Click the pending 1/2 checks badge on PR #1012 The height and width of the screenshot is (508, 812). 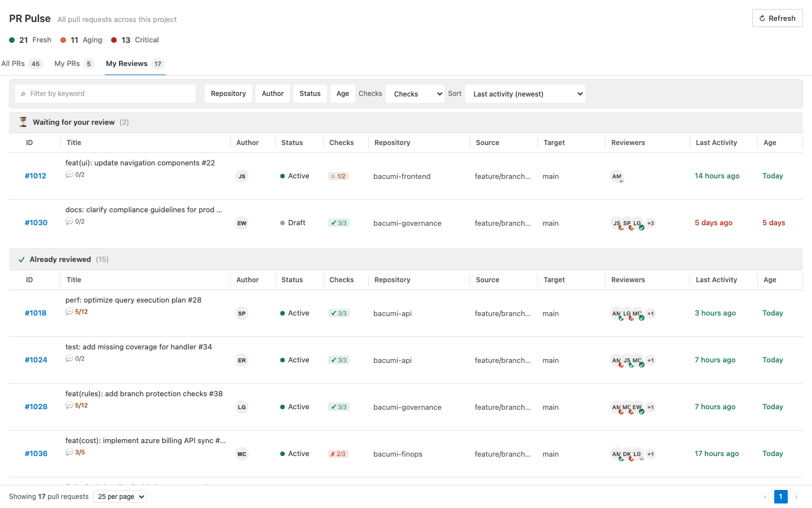(x=338, y=176)
